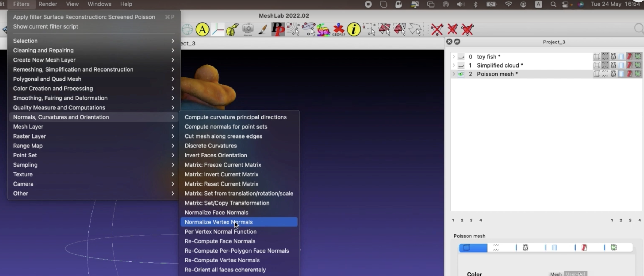Expand the Poisson mesh layer row
This screenshot has width=644, height=276.
[454, 74]
